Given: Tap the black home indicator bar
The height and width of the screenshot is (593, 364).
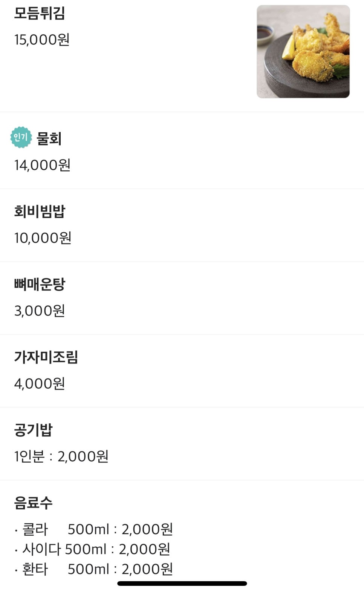Looking at the screenshot, I should click(182, 583).
